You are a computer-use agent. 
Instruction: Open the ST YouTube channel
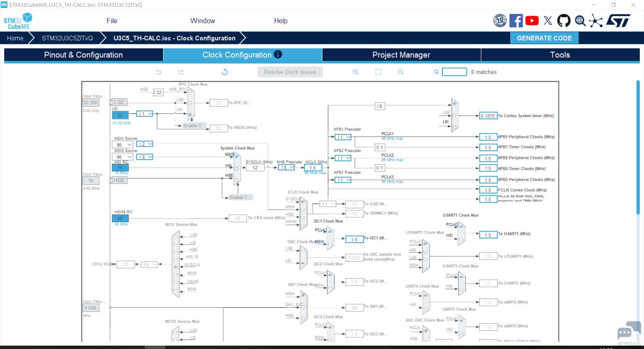coord(532,21)
